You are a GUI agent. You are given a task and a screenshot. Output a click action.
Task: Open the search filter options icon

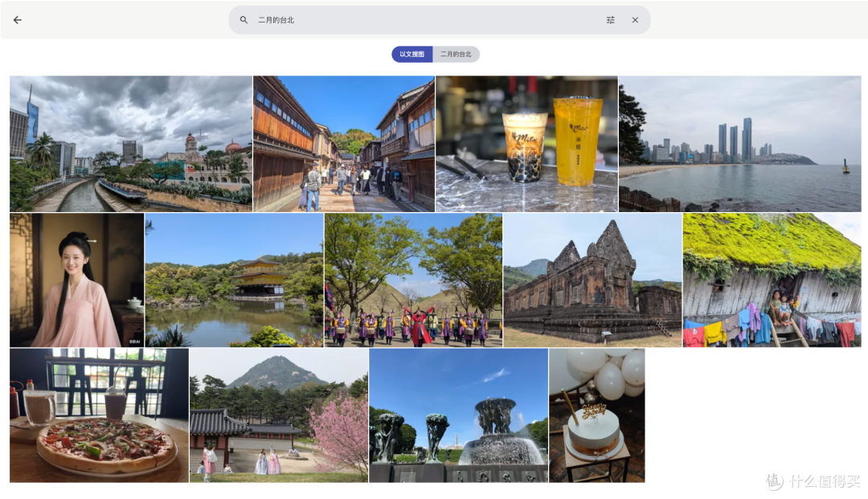pyautogui.click(x=610, y=20)
